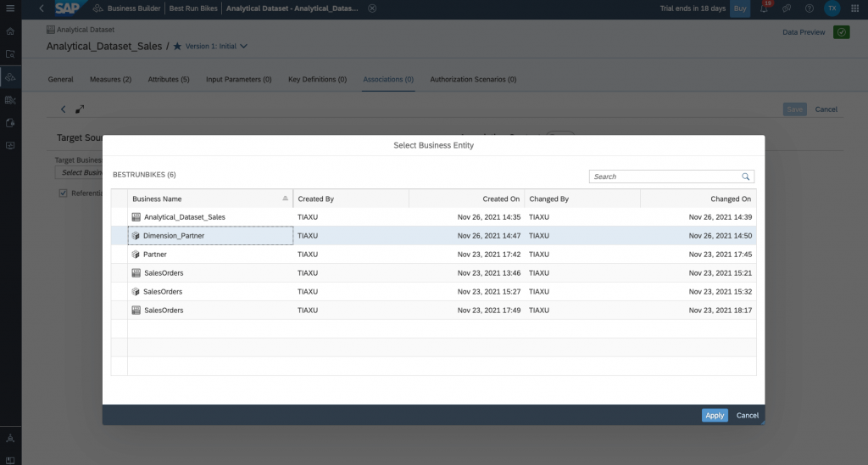
Task: Switch to the Attributes (5) tab
Action: 169,79
